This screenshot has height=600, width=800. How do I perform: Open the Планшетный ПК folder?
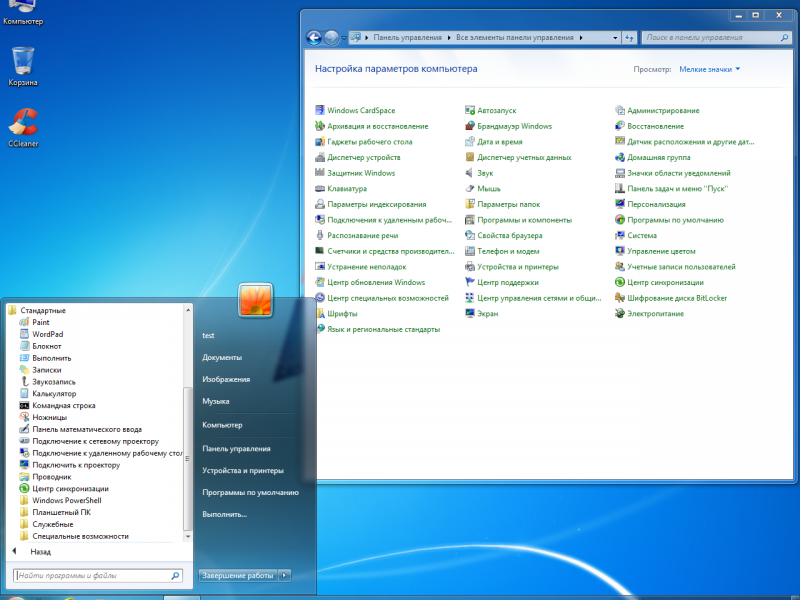coord(56,512)
